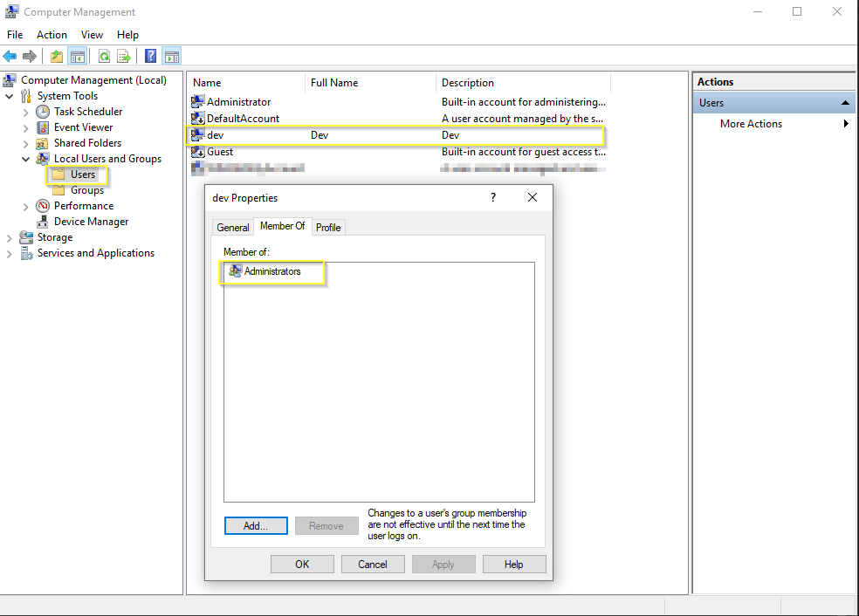Sort the list by the Description column header
The width and height of the screenshot is (859, 616).
[x=523, y=83]
